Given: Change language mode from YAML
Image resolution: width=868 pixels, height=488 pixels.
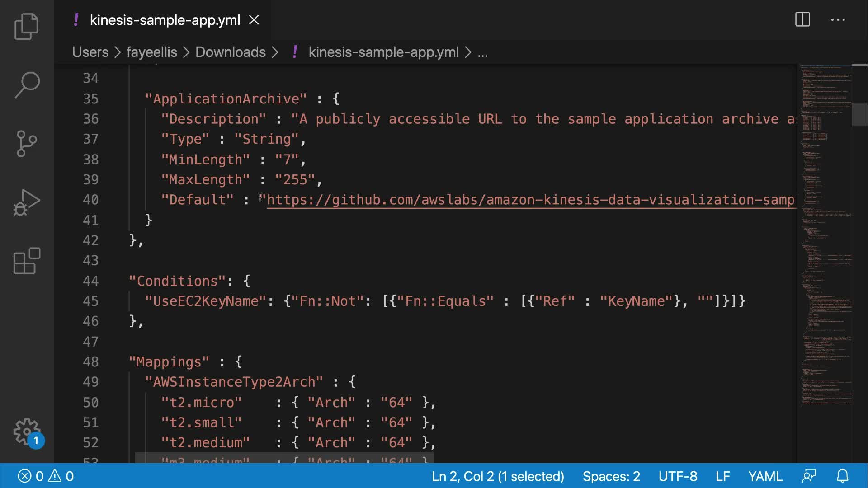Looking at the screenshot, I should point(765,476).
